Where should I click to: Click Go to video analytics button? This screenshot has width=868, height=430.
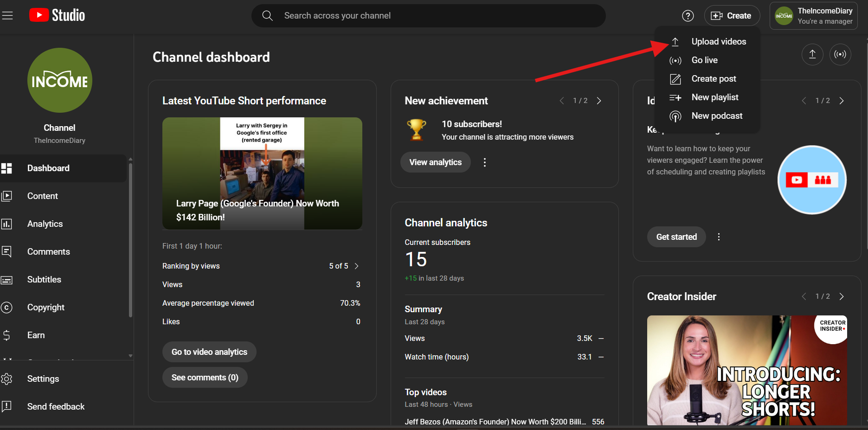click(x=209, y=352)
